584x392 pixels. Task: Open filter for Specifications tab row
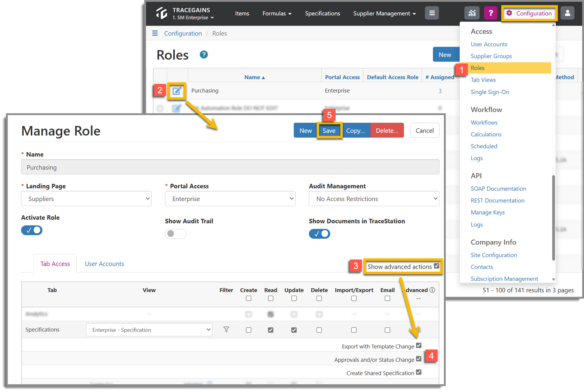coord(226,329)
